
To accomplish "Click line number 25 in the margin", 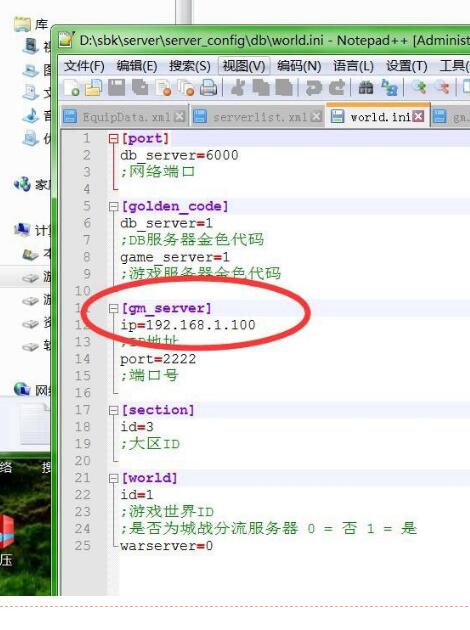I will tap(82, 546).
